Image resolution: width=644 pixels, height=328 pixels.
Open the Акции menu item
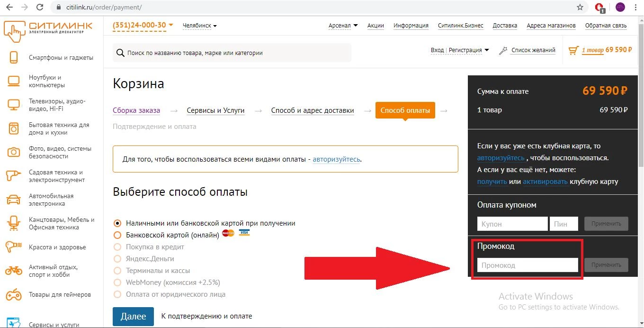(376, 26)
